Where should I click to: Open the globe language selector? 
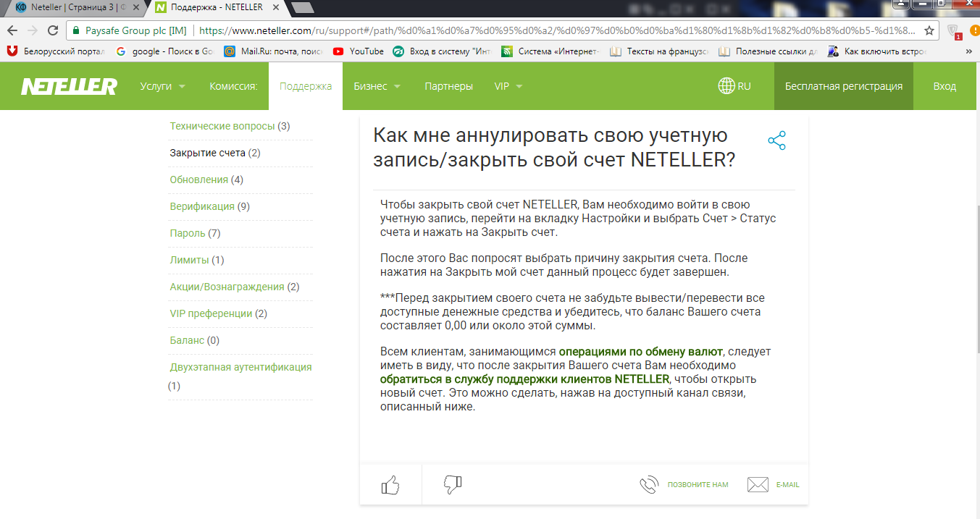734,86
